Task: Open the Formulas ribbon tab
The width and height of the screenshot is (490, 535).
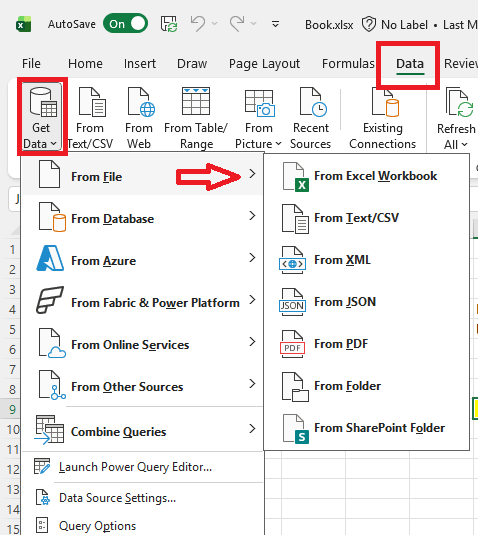Action: pos(348,63)
